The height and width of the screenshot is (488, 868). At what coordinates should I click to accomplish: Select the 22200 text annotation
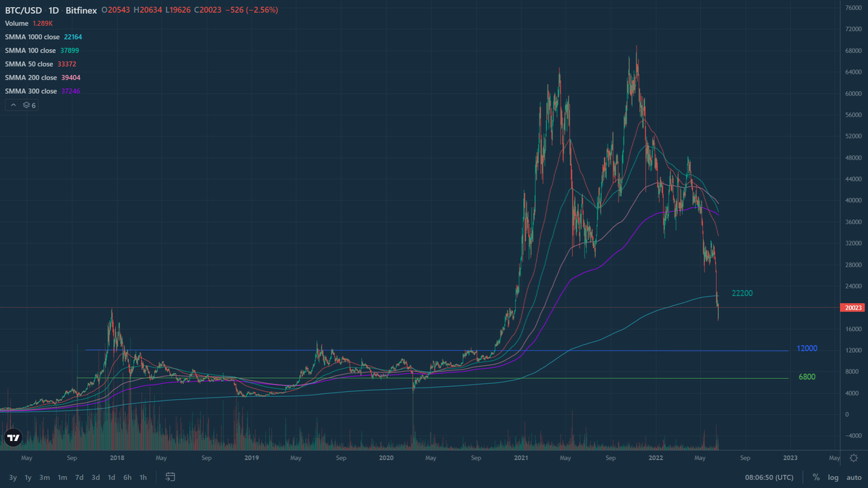[744, 294]
